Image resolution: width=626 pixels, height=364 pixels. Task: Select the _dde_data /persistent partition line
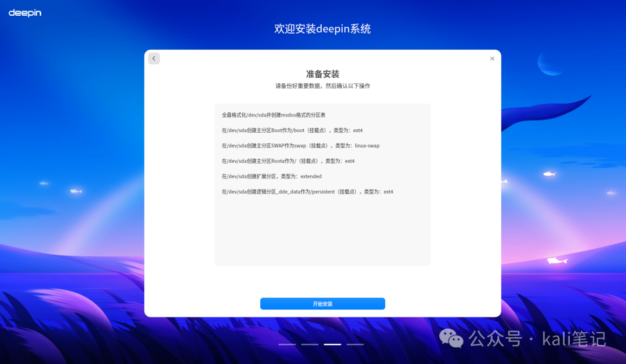307,192
